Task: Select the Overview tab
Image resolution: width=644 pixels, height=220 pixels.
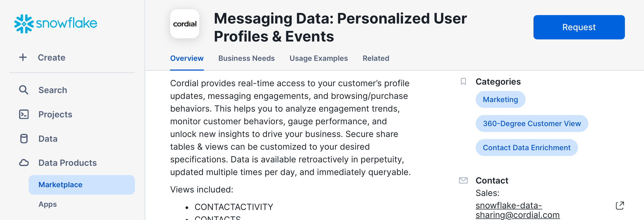Action: pyautogui.click(x=187, y=58)
